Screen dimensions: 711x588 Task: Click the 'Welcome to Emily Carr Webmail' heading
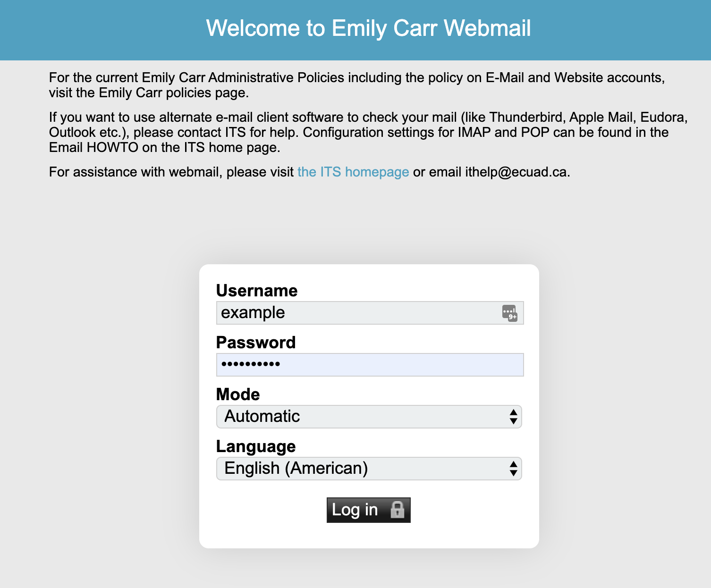(x=369, y=28)
